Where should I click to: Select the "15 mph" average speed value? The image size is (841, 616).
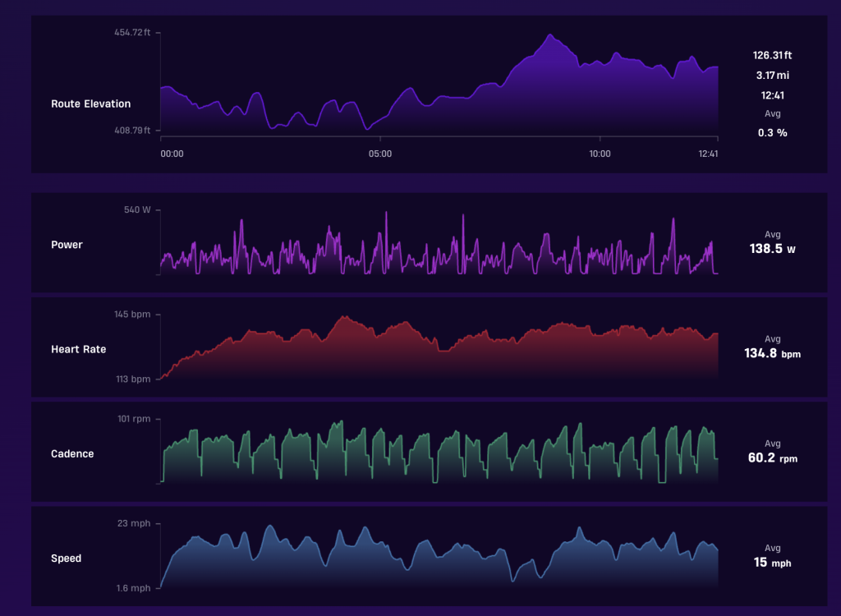coord(772,563)
